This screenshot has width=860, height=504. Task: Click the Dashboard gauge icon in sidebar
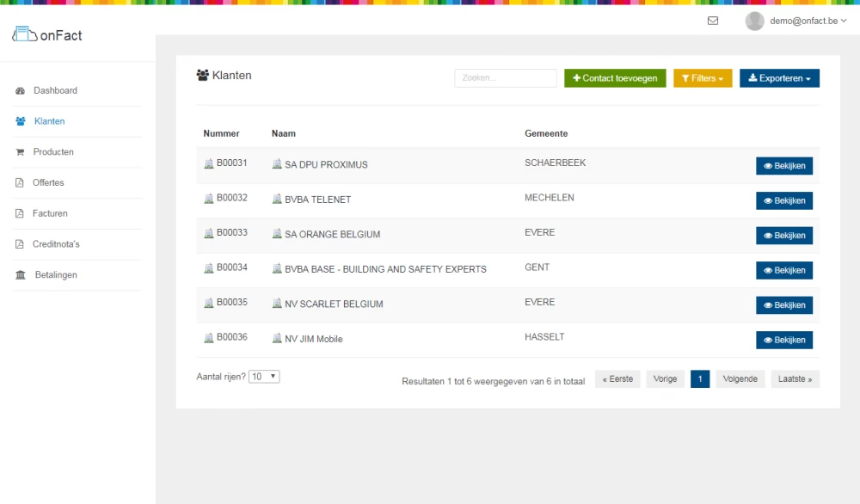21,91
